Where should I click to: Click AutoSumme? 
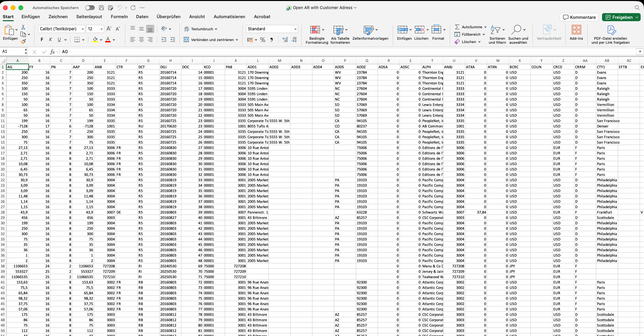470,27
